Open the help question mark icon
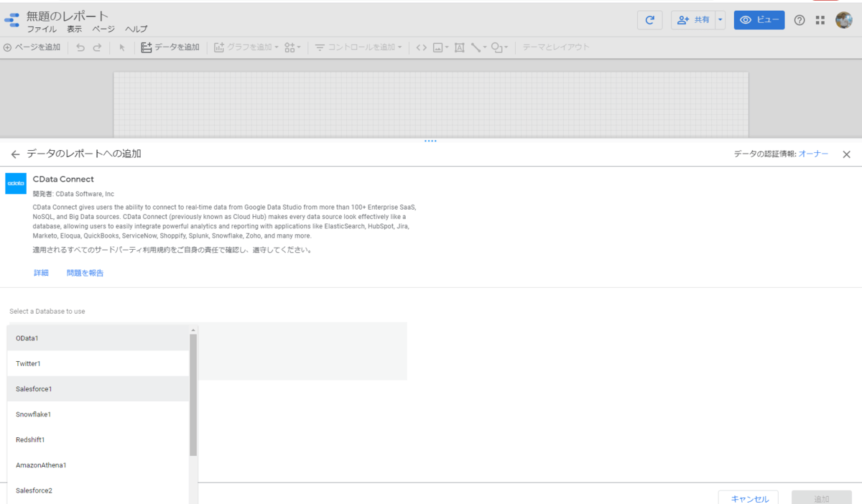The image size is (862, 504). [x=800, y=20]
